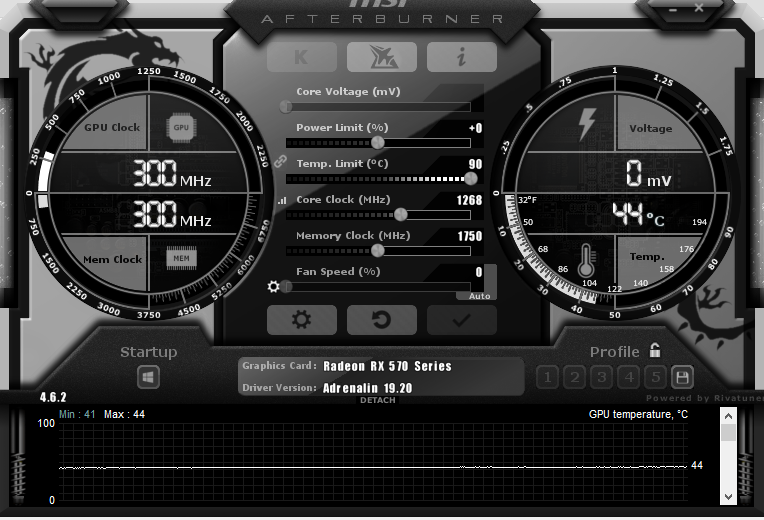The image size is (764, 520).
Task: Toggle the Profile lock padlock
Action: click(x=655, y=350)
